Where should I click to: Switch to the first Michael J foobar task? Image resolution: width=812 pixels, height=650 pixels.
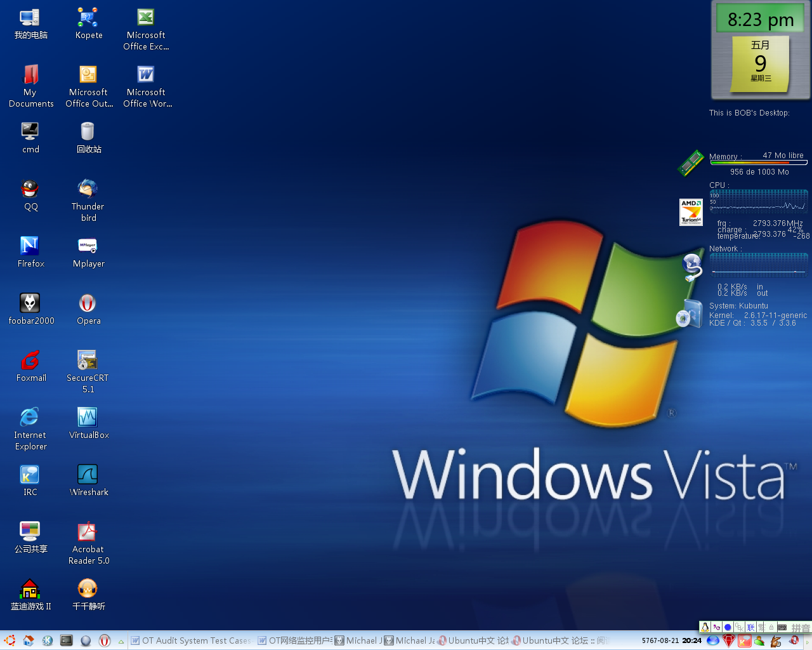coord(358,640)
